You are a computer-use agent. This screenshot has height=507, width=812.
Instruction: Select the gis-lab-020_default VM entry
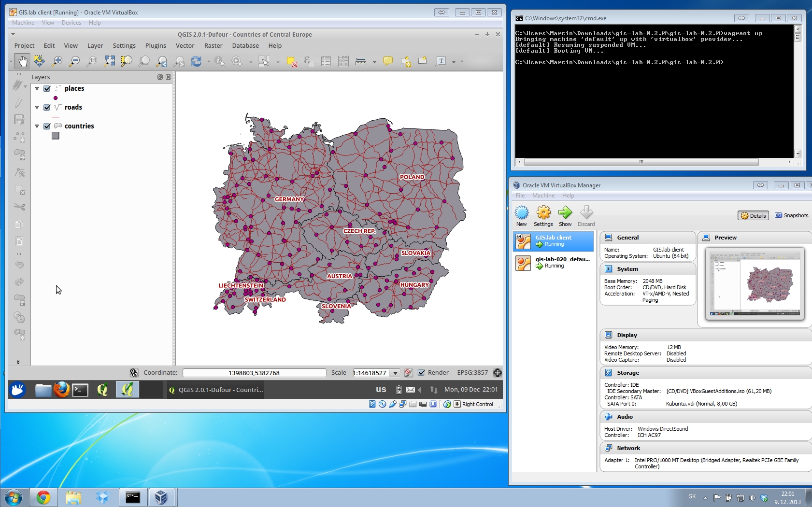pyautogui.click(x=553, y=263)
